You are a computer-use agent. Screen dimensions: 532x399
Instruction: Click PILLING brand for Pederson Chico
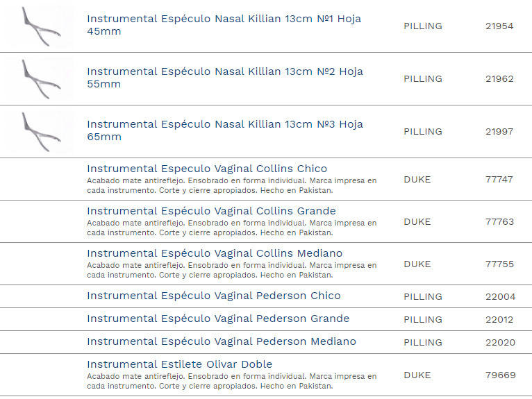click(422, 297)
